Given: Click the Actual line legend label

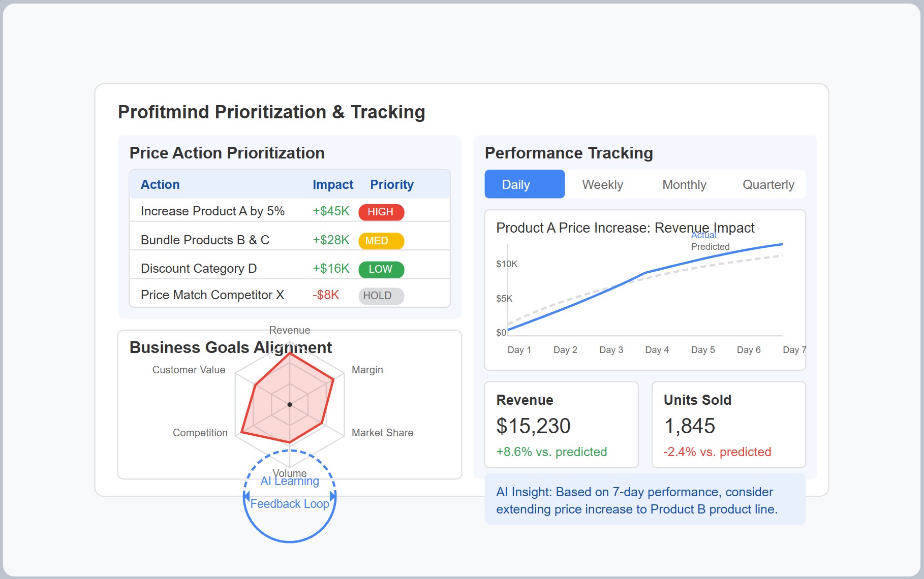Looking at the screenshot, I should point(703,235).
